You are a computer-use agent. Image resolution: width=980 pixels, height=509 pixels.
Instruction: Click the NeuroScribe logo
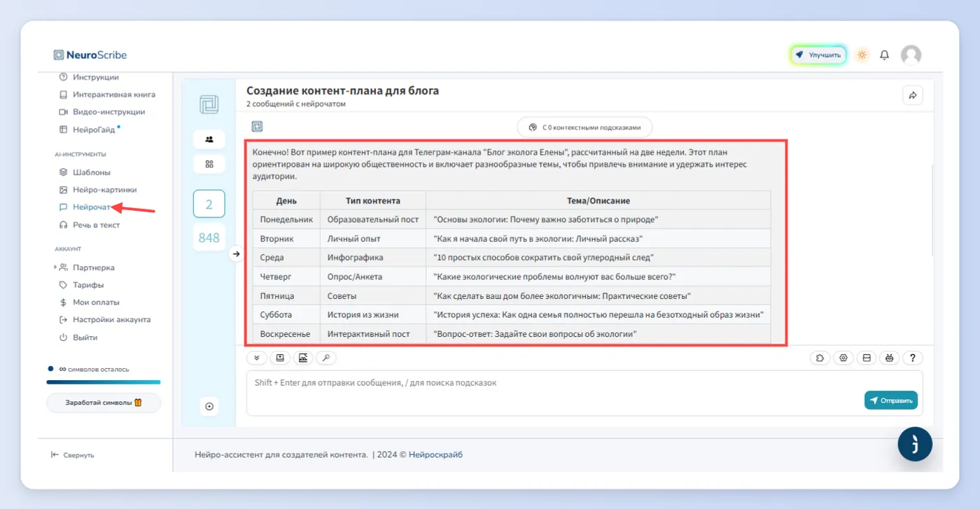click(x=90, y=55)
